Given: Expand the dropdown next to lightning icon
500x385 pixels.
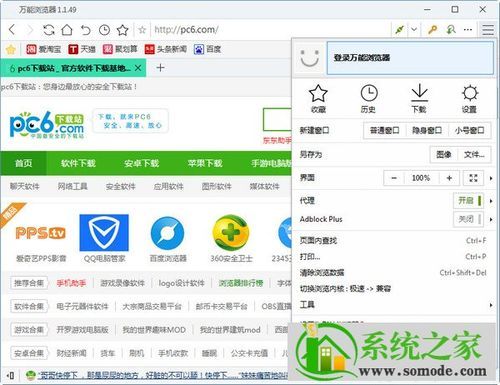Looking at the screenshot, I should coord(414,30).
